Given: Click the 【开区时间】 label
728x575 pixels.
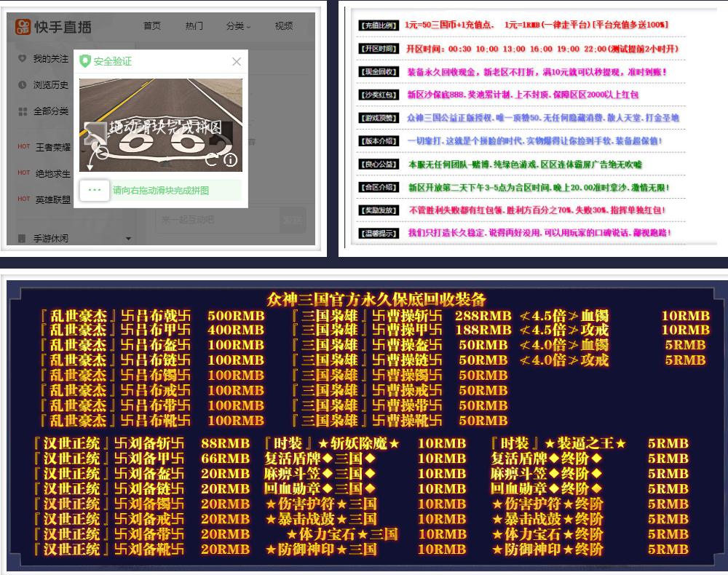Looking at the screenshot, I should (x=379, y=48).
